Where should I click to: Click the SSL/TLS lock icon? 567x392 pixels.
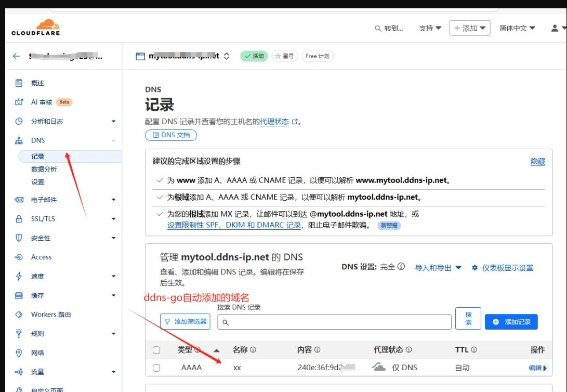pos(19,219)
